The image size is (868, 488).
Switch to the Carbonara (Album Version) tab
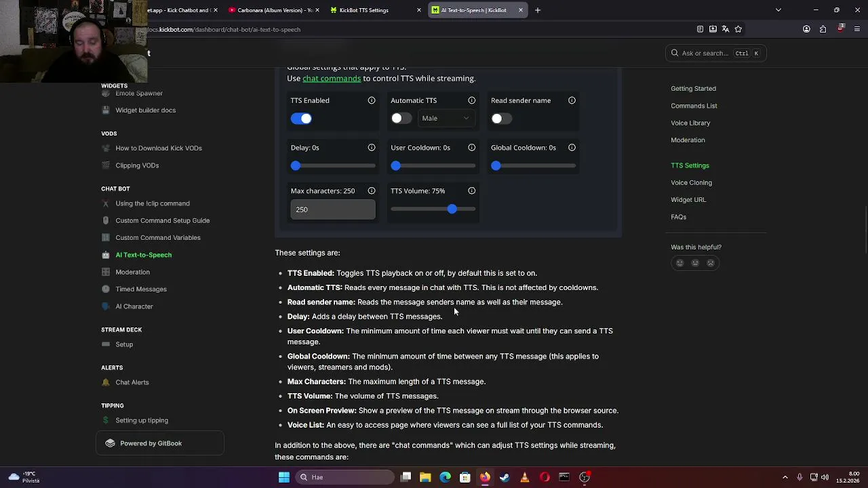click(273, 10)
